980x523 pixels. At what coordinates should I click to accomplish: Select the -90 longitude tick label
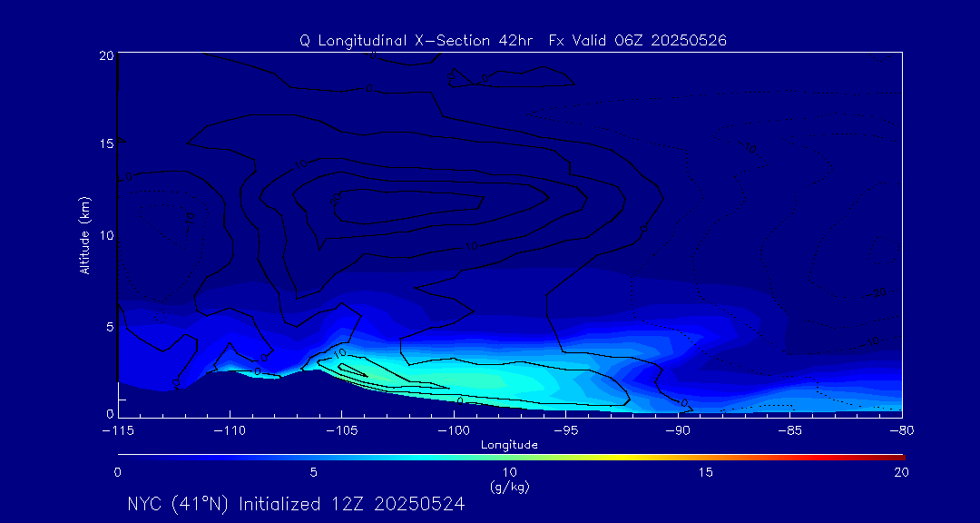(678, 432)
